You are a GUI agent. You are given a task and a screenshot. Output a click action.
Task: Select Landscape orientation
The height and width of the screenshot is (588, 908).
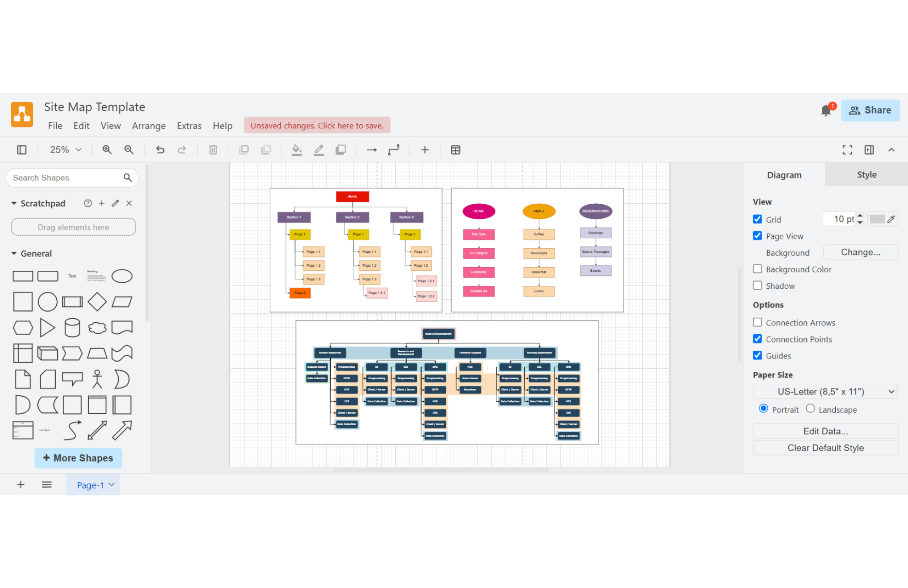pyautogui.click(x=810, y=409)
